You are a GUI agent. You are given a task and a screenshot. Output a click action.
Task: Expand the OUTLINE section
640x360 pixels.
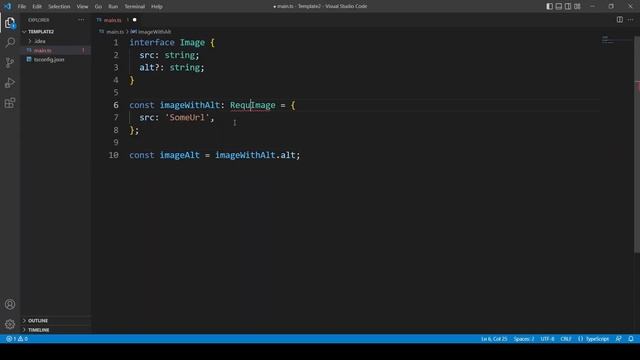56,320
